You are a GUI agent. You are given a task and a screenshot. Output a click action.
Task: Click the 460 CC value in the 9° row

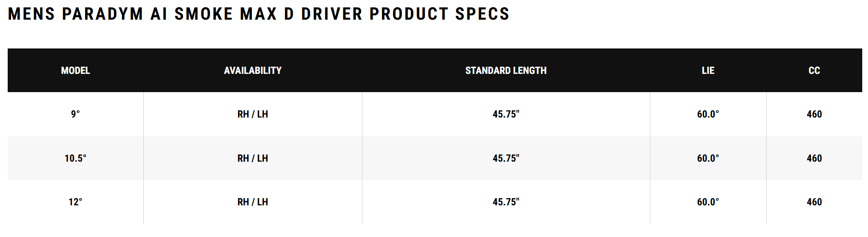814,114
